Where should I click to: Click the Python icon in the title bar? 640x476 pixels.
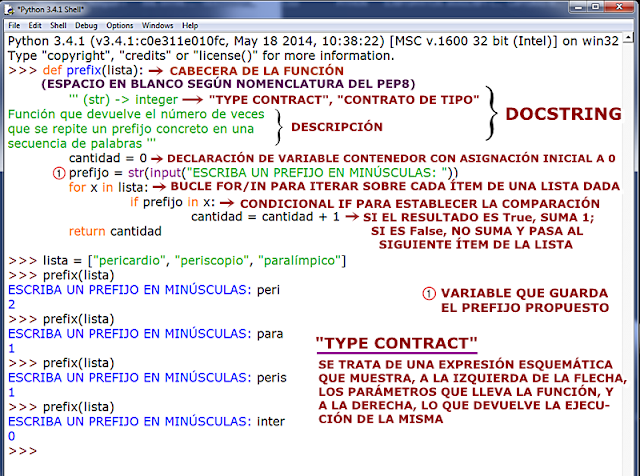click(x=9, y=9)
